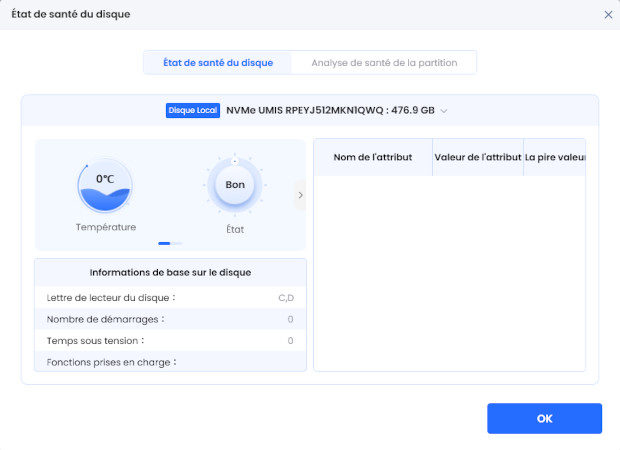This screenshot has width=620, height=450.
Task: Click the "Fonctions prises en charge" row
Action: 170,362
